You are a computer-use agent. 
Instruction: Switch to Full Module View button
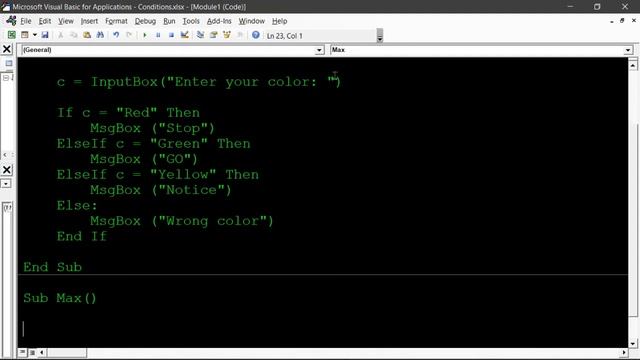pyautogui.click(x=32, y=352)
